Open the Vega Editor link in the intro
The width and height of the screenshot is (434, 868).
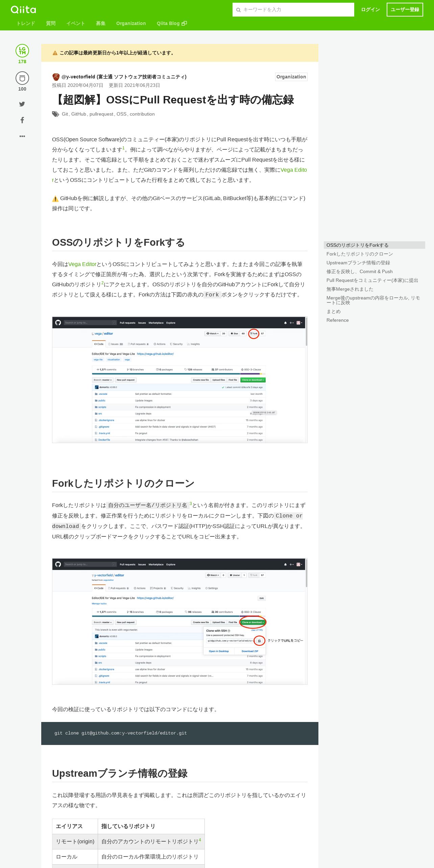point(293,170)
